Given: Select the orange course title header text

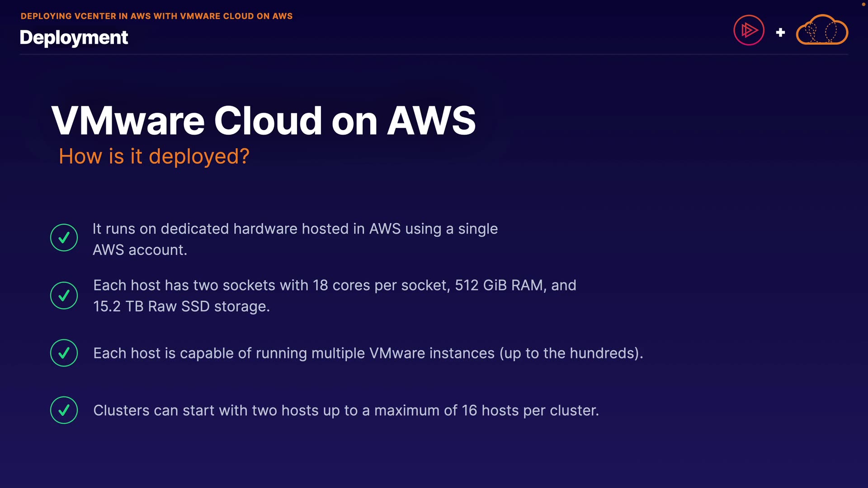Looking at the screenshot, I should [156, 16].
